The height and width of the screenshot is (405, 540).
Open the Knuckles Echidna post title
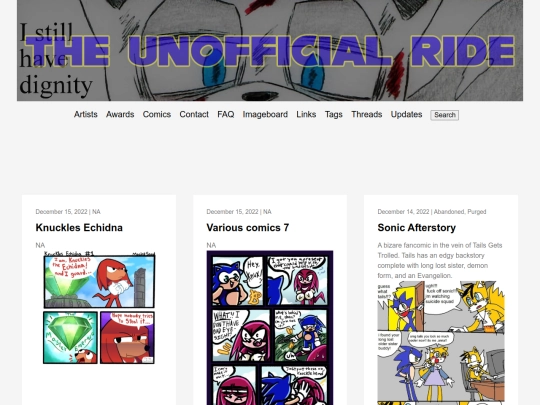coord(79,228)
